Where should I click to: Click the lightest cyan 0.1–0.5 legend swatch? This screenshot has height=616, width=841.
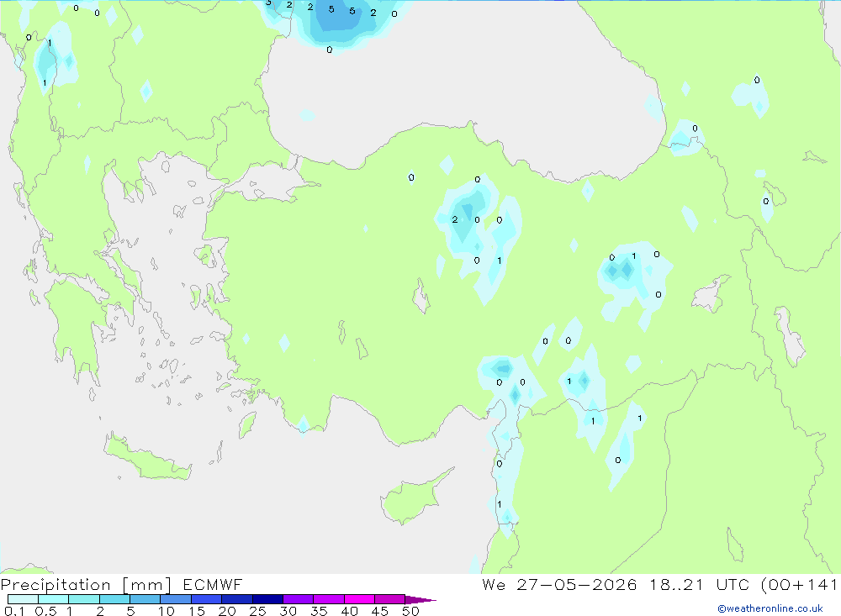tap(23, 599)
